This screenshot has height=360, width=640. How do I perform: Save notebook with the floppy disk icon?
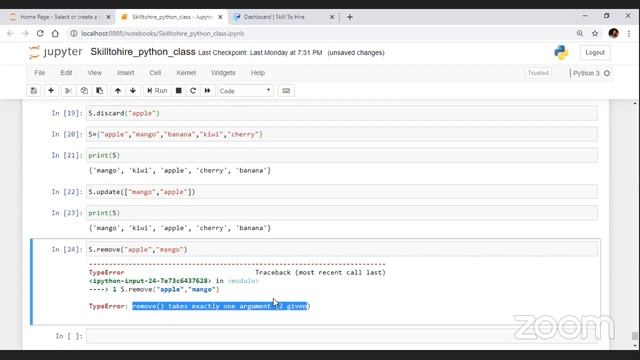click(x=33, y=91)
